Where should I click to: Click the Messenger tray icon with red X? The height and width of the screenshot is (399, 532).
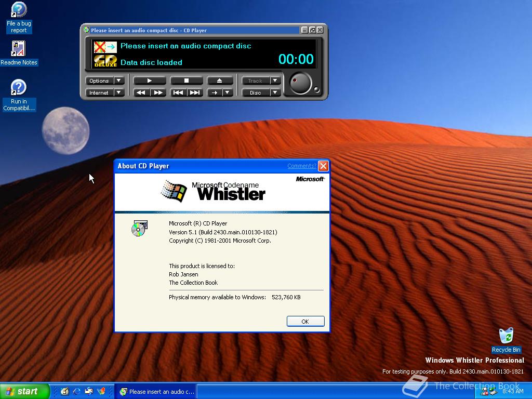coord(485,392)
